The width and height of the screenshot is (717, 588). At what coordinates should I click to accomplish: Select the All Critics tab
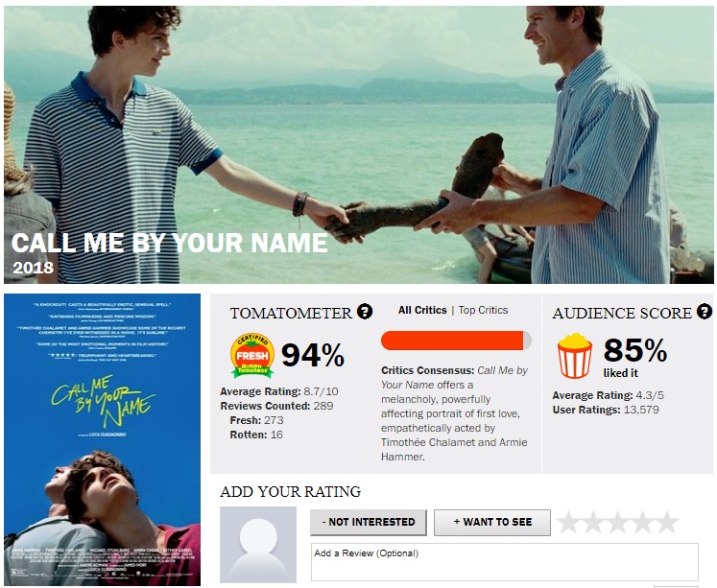click(x=422, y=310)
